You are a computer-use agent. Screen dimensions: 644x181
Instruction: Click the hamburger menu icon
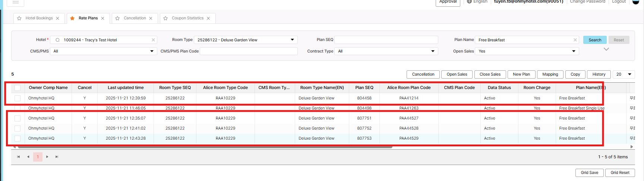tap(16, 2)
